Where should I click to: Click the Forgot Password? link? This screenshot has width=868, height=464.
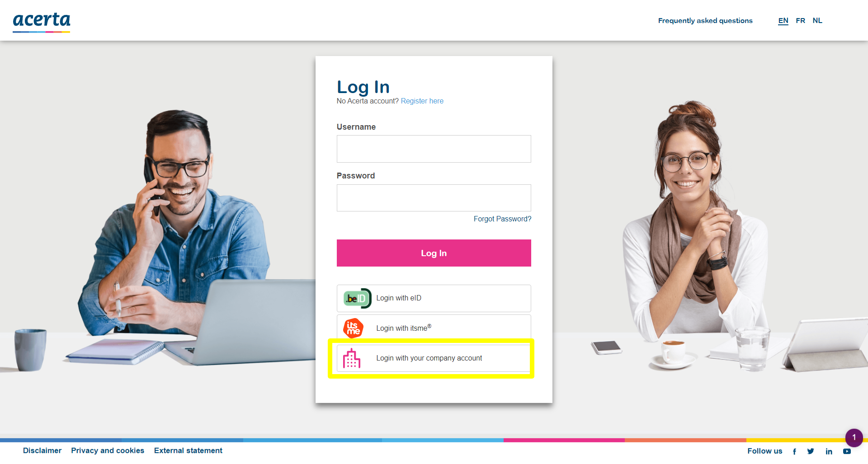pyautogui.click(x=502, y=219)
